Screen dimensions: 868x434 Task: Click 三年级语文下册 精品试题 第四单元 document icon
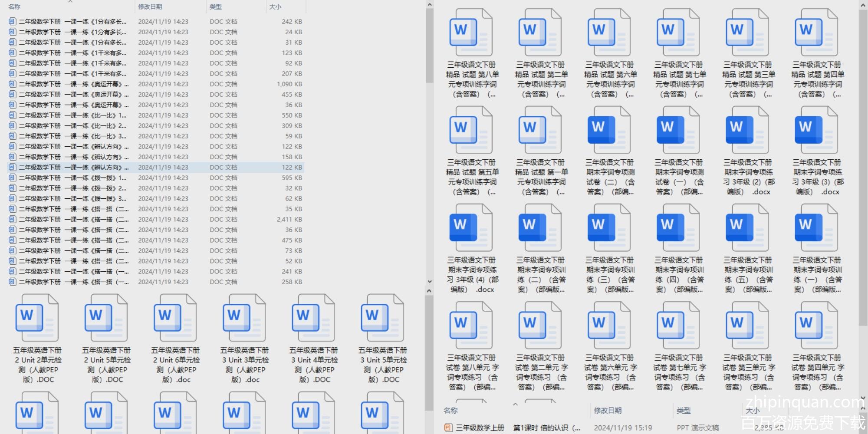(816, 33)
